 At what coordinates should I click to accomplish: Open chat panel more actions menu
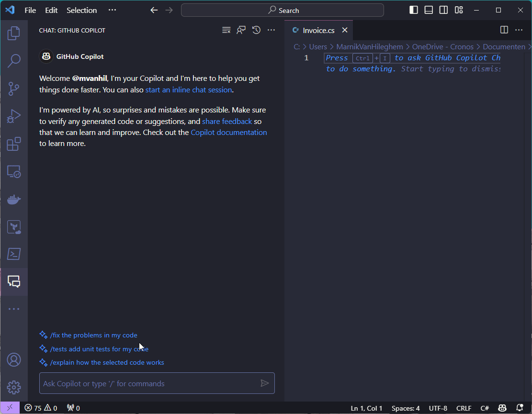(271, 30)
